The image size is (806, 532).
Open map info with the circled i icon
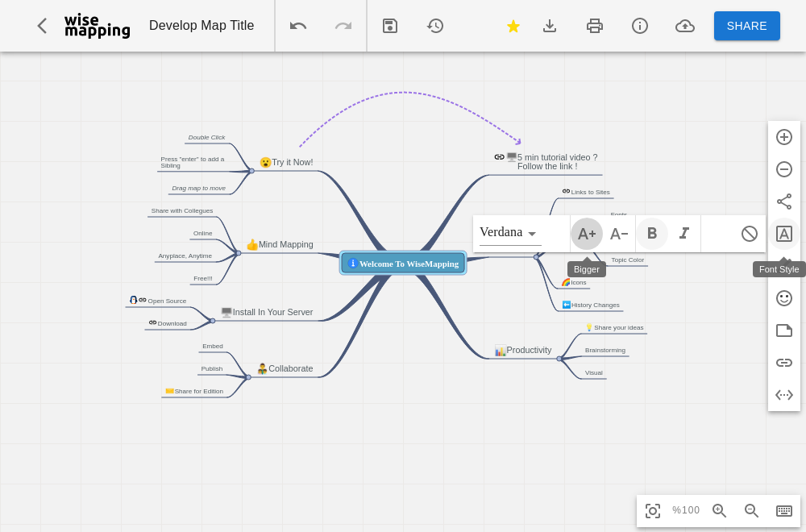point(639,26)
